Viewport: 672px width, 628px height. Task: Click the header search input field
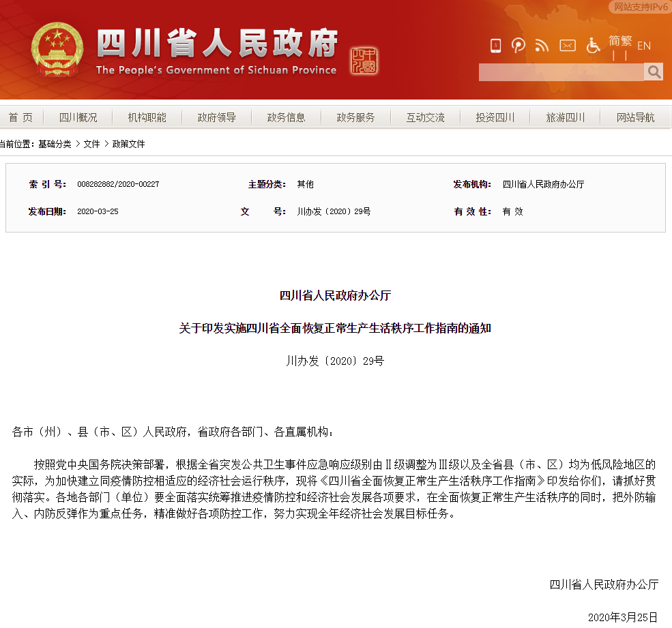561,72
